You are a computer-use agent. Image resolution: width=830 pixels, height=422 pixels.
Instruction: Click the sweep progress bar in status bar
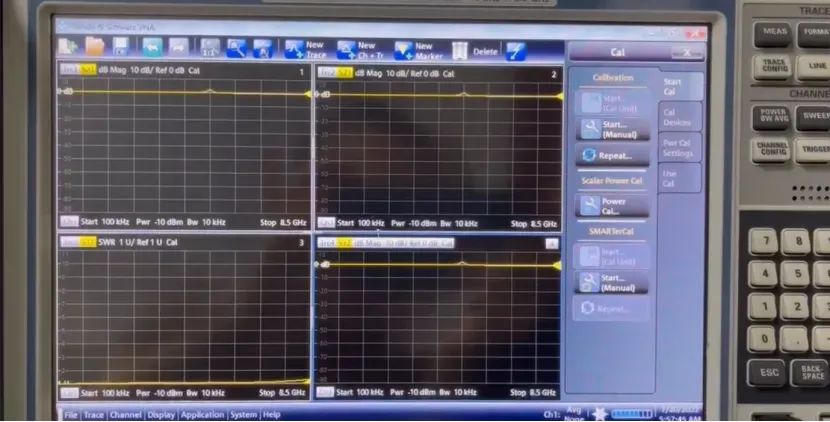click(x=633, y=414)
